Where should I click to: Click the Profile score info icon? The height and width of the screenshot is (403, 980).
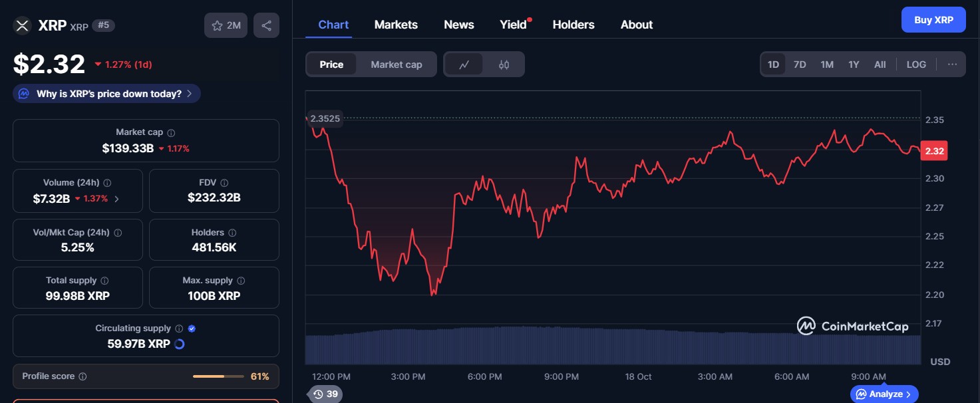click(x=82, y=376)
